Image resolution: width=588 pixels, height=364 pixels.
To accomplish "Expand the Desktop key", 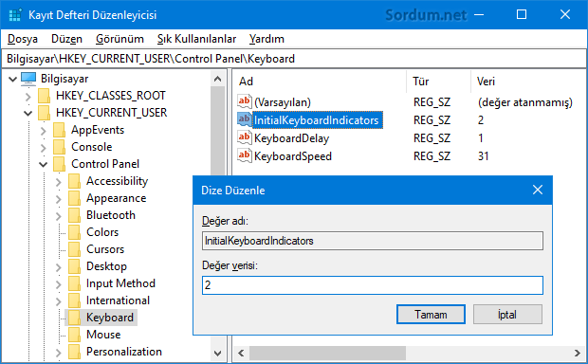I will pyautogui.click(x=59, y=267).
